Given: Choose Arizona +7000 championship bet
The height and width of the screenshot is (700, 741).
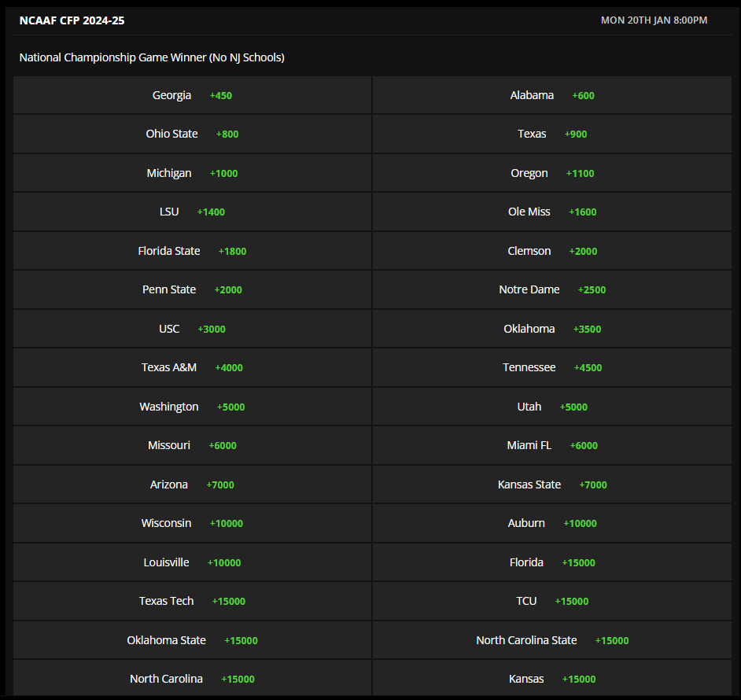Looking at the screenshot, I should [193, 484].
